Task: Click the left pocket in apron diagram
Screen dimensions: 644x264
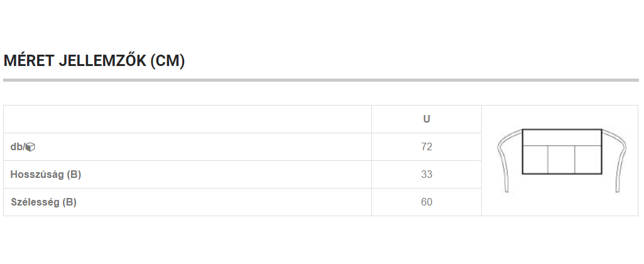Action: pos(535,159)
